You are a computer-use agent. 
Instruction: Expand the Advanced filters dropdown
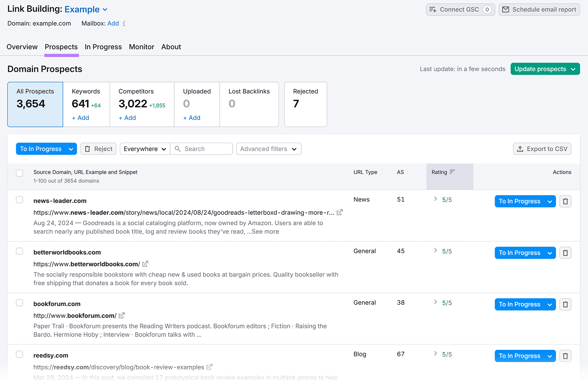coord(269,149)
